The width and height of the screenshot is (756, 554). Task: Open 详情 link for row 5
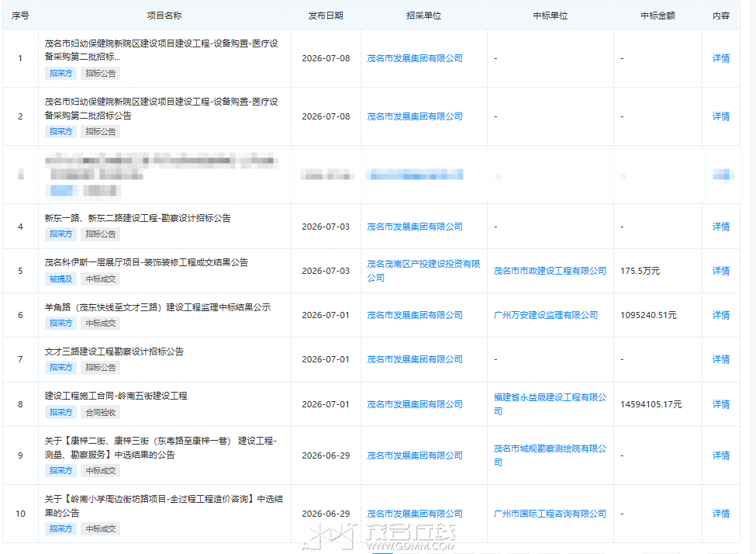pyautogui.click(x=721, y=272)
